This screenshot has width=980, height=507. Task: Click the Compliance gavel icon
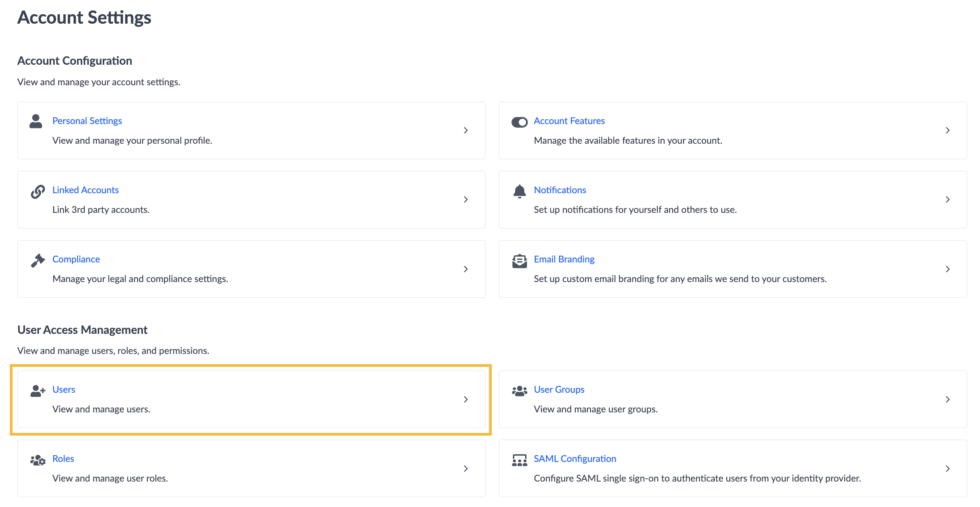pos(38,261)
